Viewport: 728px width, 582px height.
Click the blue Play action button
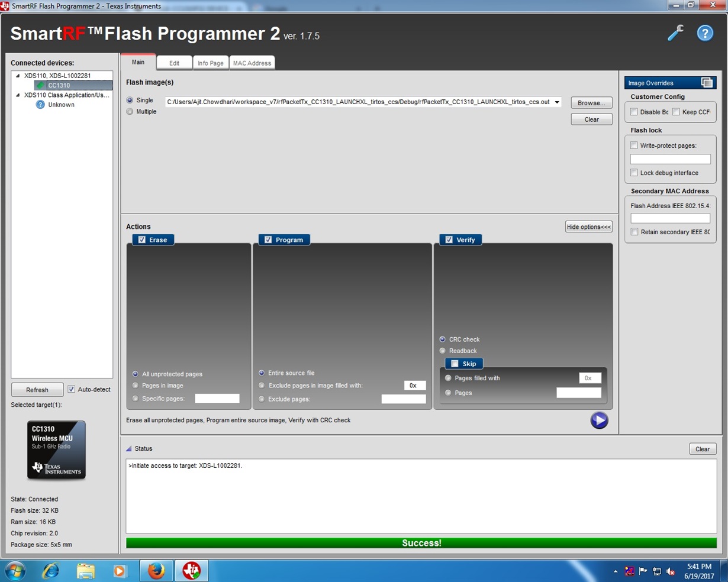coord(599,420)
